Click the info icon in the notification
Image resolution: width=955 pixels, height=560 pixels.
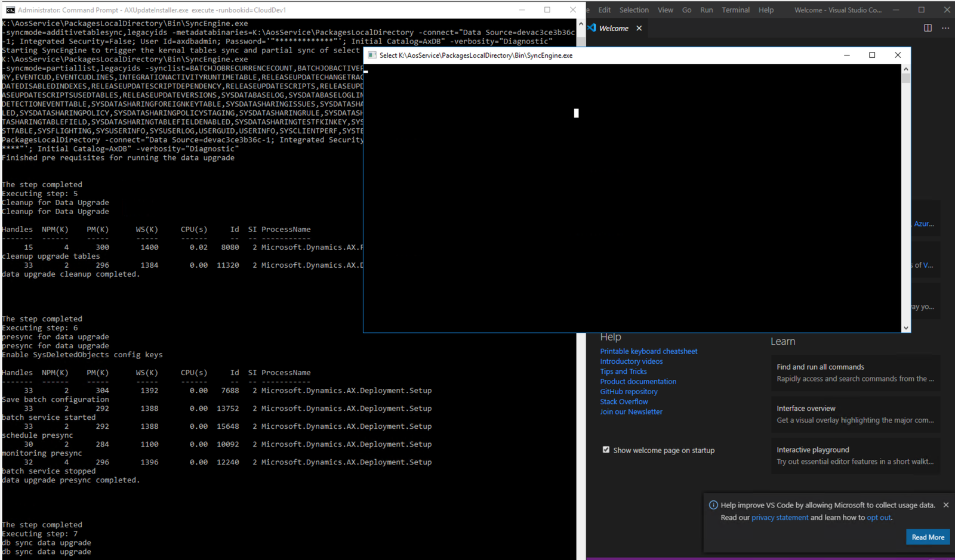pyautogui.click(x=713, y=505)
